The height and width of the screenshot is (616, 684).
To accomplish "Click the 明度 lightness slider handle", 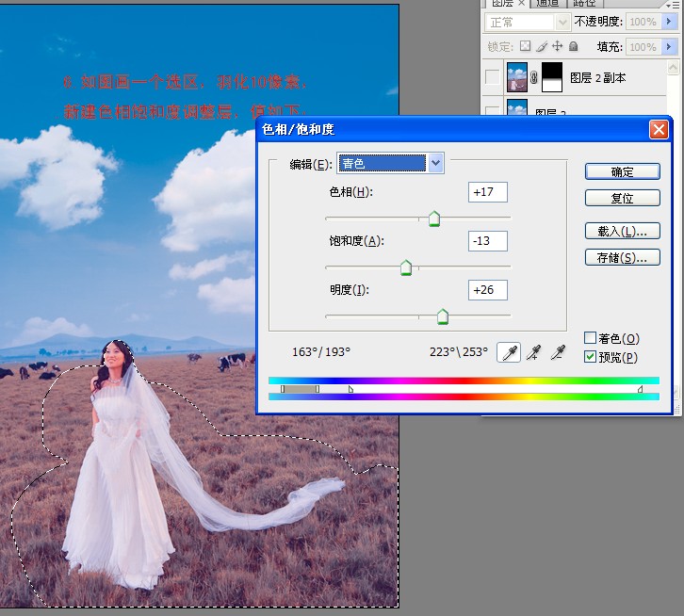I will [x=442, y=316].
